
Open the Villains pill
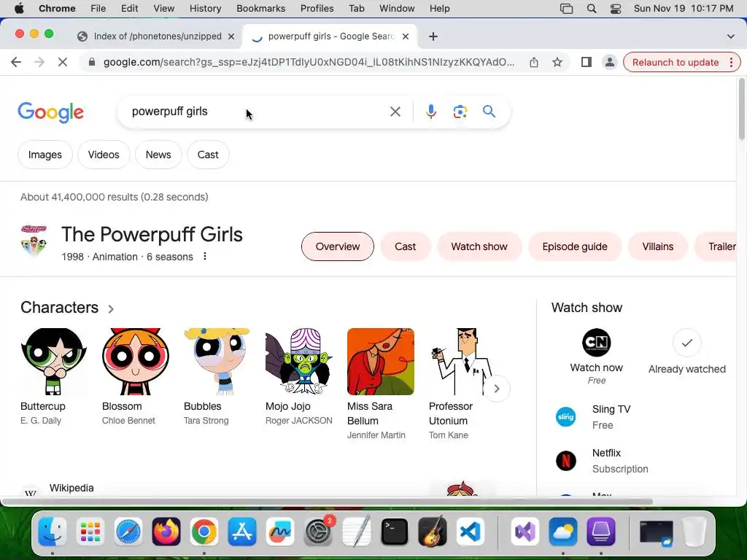click(657, 246)
